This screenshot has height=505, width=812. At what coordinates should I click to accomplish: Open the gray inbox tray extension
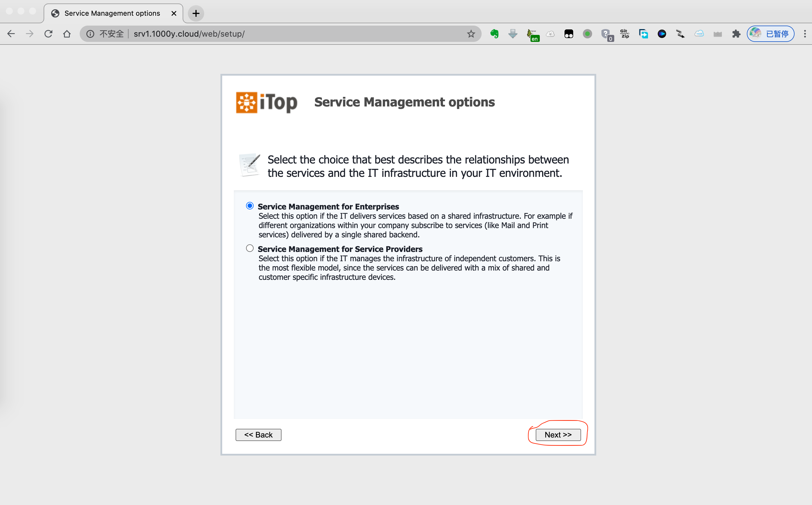717,34
